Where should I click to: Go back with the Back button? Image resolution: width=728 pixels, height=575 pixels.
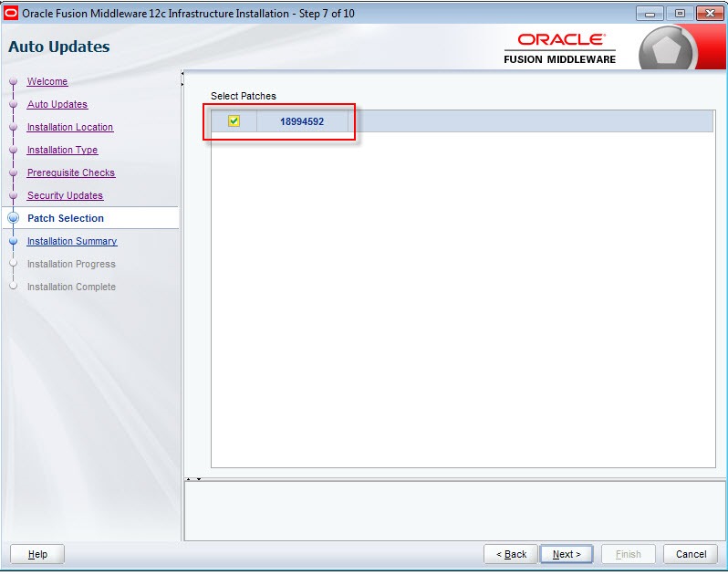pyautogui.click(x=511, y=554)
